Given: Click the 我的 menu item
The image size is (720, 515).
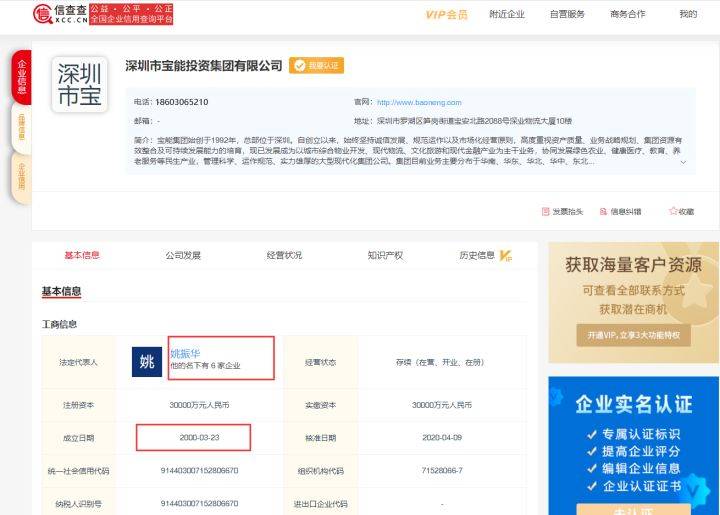Looking at the screenshot, I should point(688,14).
